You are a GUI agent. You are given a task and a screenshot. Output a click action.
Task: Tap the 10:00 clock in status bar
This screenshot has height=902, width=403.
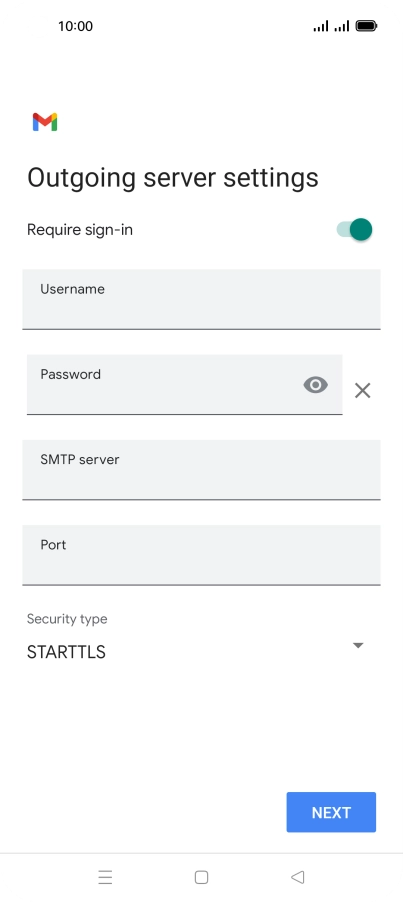tap(75, 26)
